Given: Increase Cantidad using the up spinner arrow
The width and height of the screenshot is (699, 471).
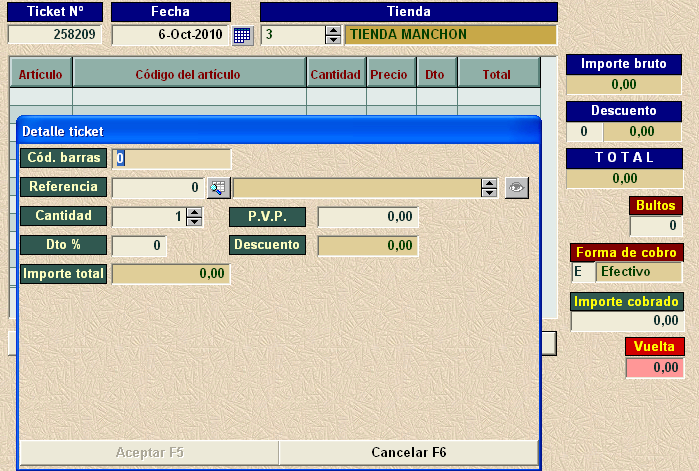Looking at the screenshot, I should [194, 212].
